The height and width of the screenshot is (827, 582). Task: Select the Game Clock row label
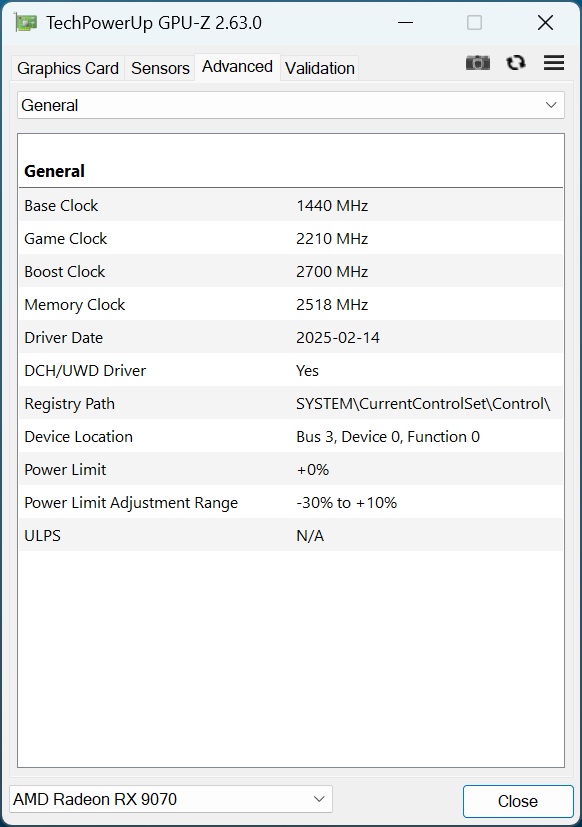tap(65, 238)
